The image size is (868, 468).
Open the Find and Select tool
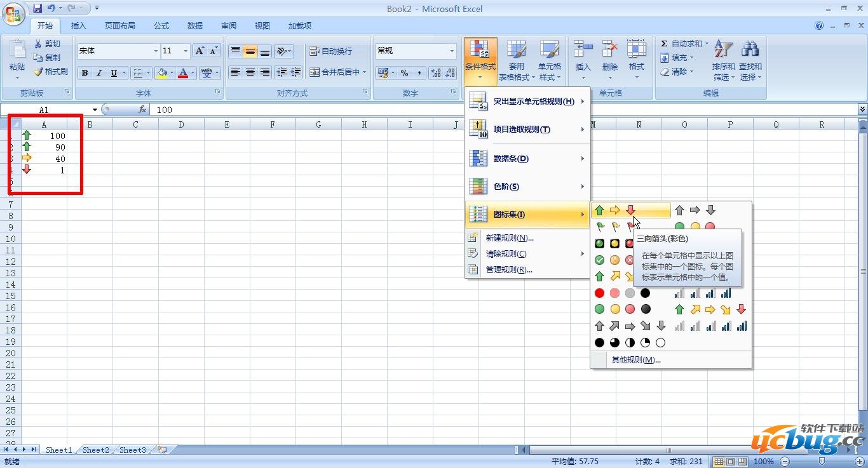(750, 60)
